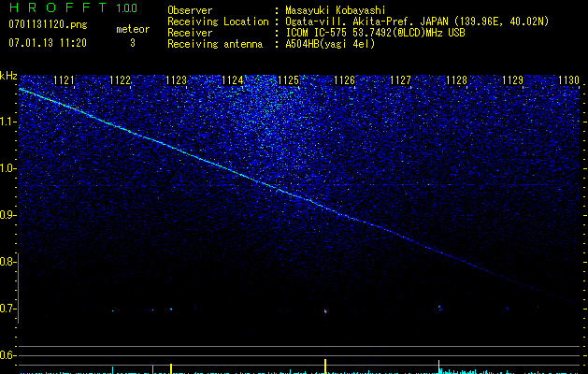
Task: Click the ICOM IC-575 receiver text
Action: point(375,33)
